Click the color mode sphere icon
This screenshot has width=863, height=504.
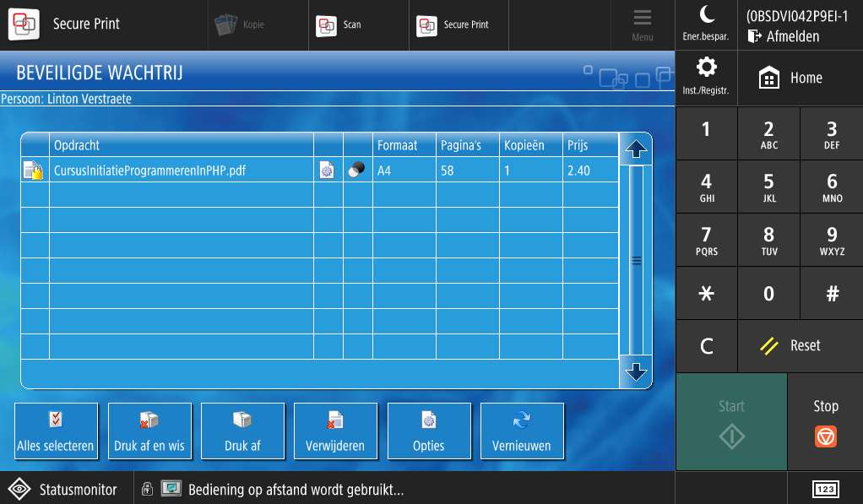tap(356, 170)
